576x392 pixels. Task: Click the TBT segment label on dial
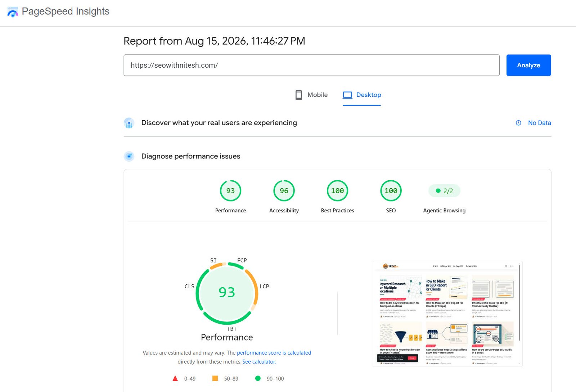[x=232, y=329]
